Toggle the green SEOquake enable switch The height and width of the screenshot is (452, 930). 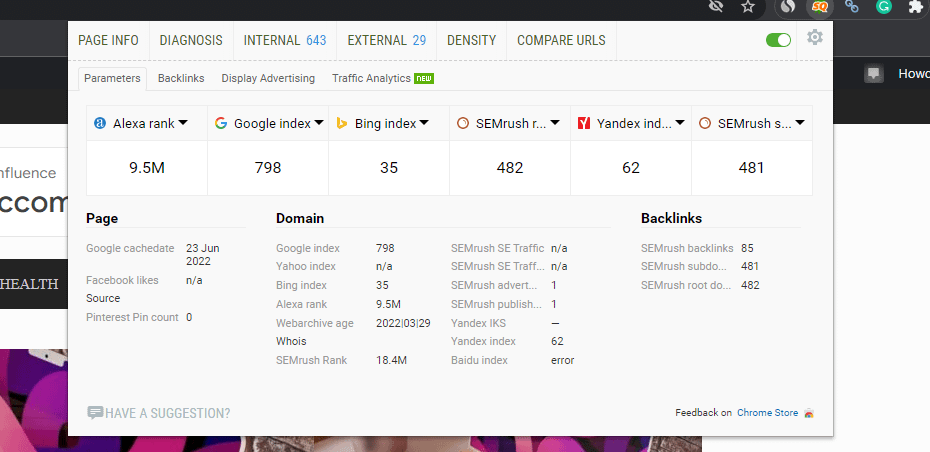(x=778, y=40)
